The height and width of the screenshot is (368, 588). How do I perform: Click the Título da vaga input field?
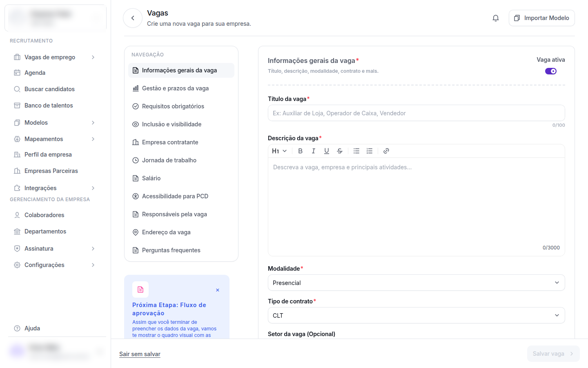[x=416, y=113]
